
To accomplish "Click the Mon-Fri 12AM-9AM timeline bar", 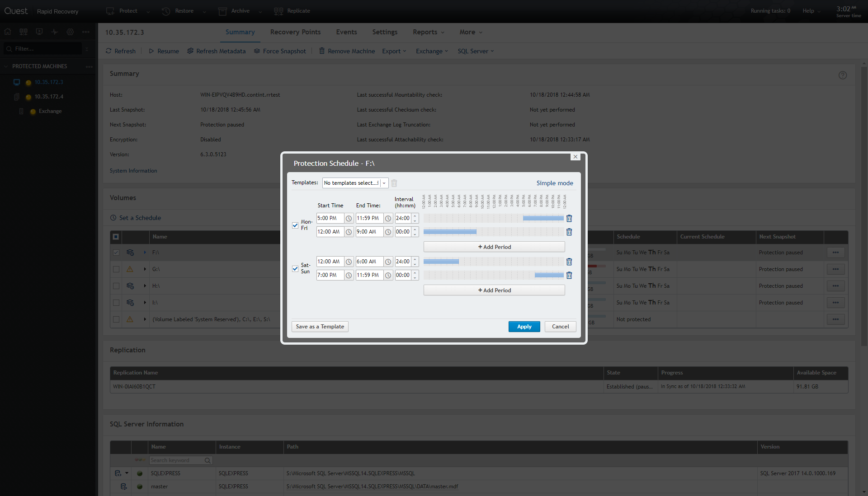I will pos(450,232).
